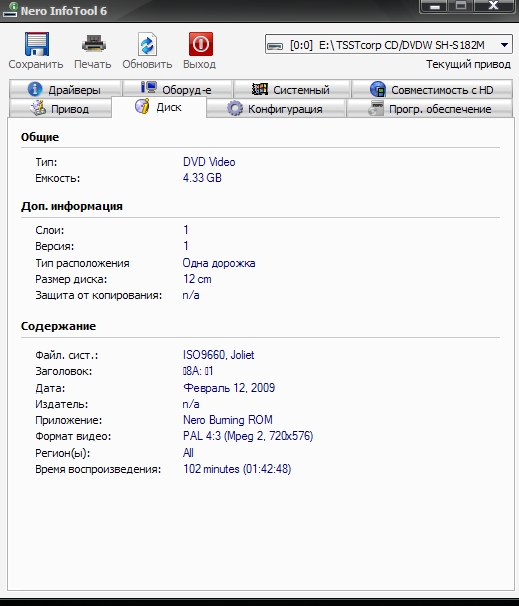The height and width of the screenshot is (606, 519).
Task: Switch to the Привод tab
Action: 61,109
